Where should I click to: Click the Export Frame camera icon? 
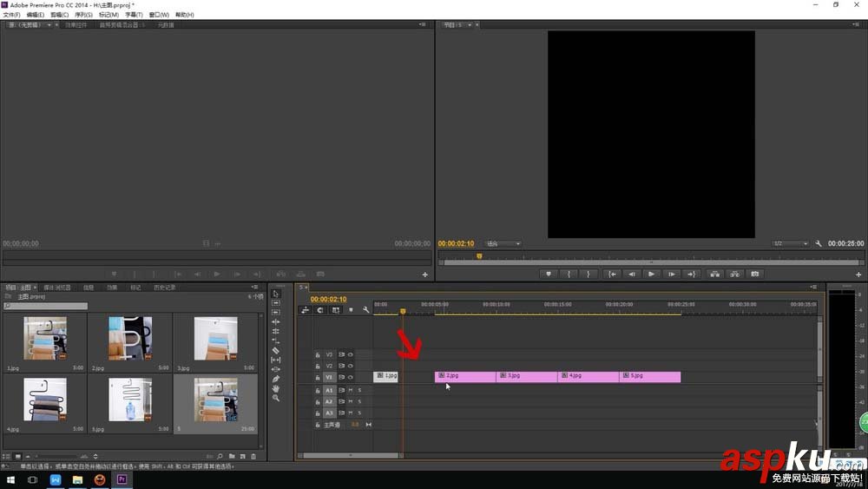point(754,274)
